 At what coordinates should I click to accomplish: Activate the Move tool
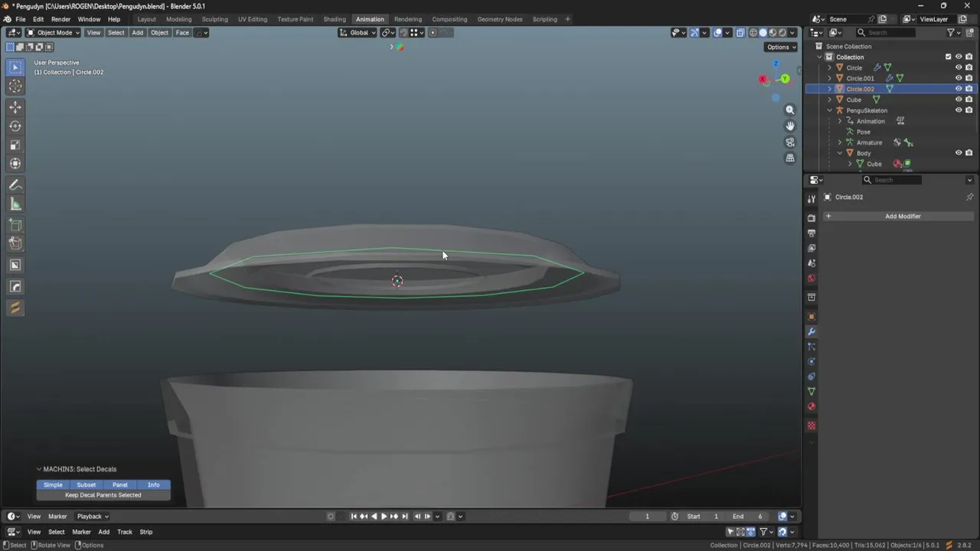(x=15, y=107)
